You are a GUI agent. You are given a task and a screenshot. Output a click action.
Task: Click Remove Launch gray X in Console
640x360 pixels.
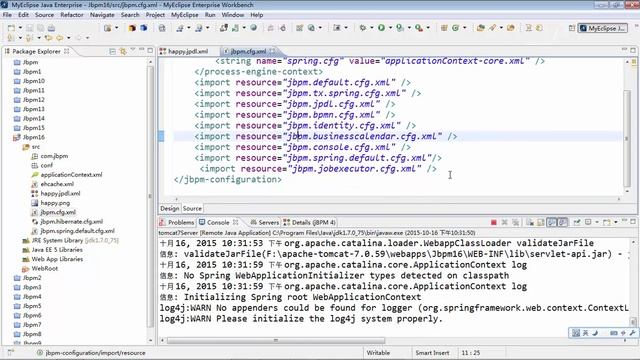504,222
